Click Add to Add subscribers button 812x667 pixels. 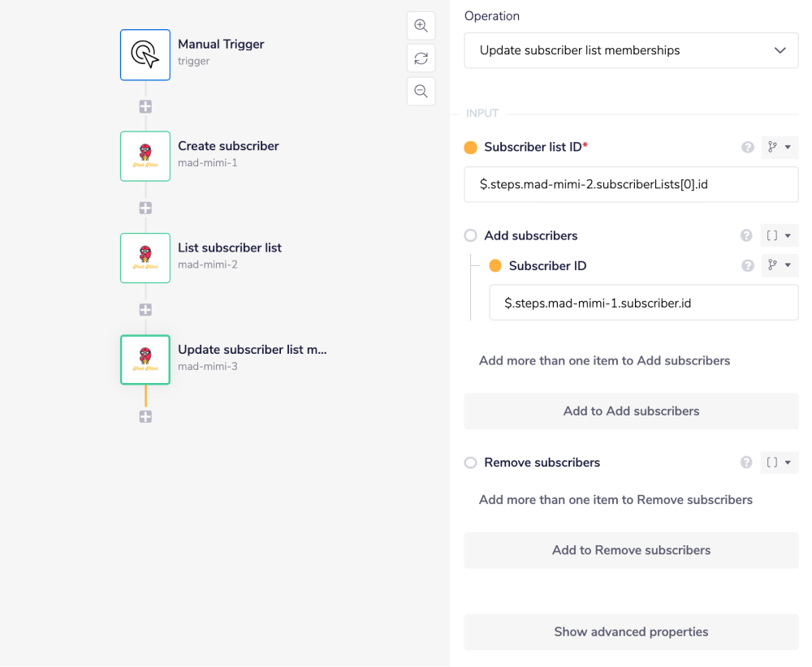(x=631, y=411)
